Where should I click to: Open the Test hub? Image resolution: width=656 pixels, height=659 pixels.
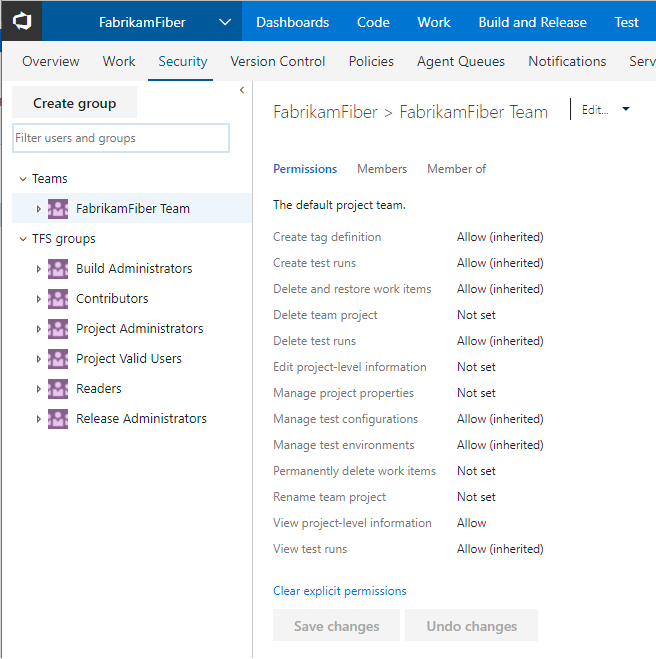click(x=626, y=22)
